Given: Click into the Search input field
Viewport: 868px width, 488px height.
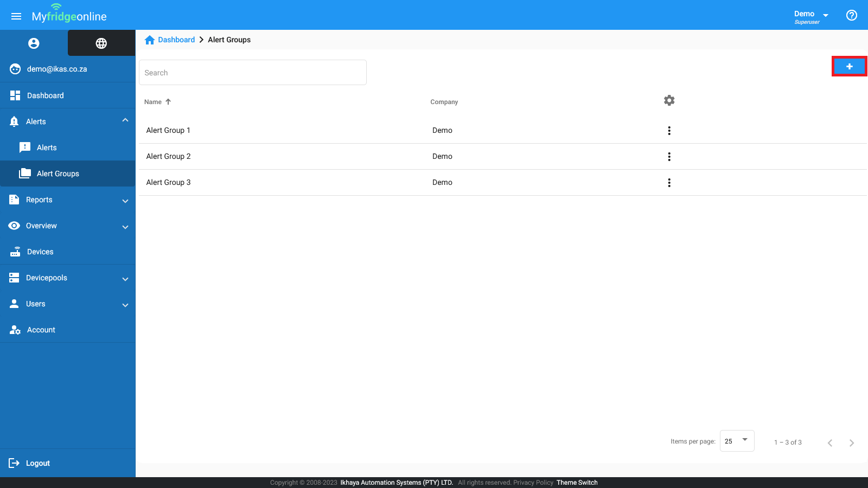Looking at the screenshot, I should [x=252, y=73].
